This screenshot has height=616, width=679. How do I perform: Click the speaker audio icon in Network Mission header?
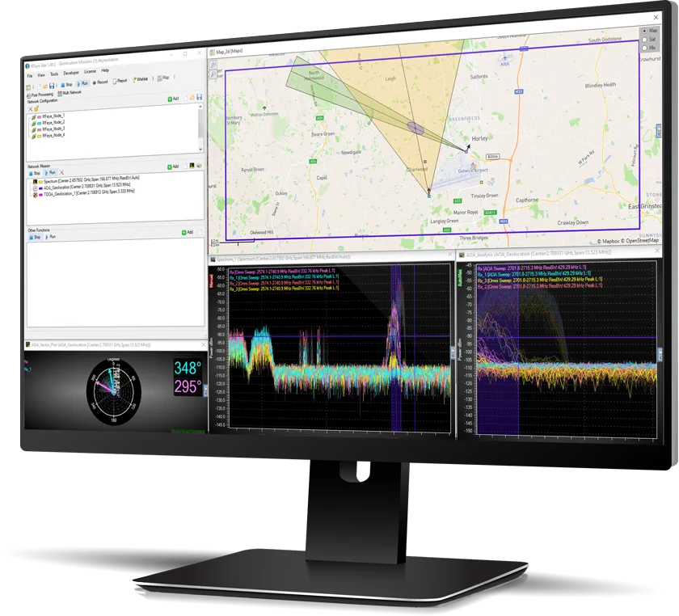pos(199,165)
